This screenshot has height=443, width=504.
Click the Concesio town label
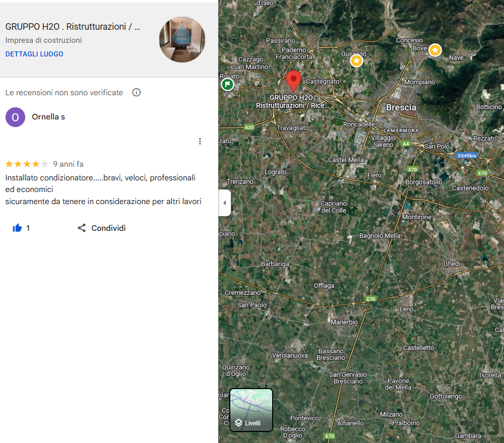[x=409, y=40]
